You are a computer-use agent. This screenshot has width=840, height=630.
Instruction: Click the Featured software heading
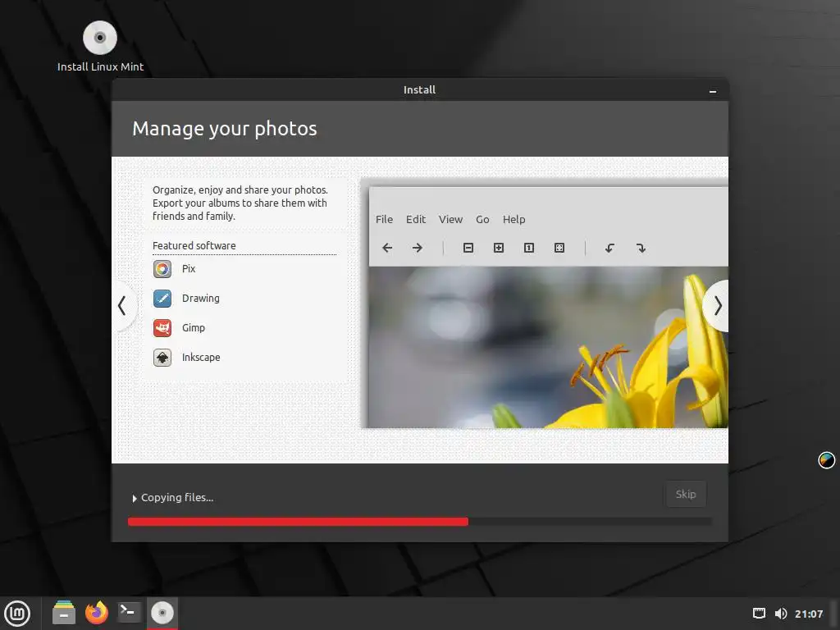(x=194, y=245)
